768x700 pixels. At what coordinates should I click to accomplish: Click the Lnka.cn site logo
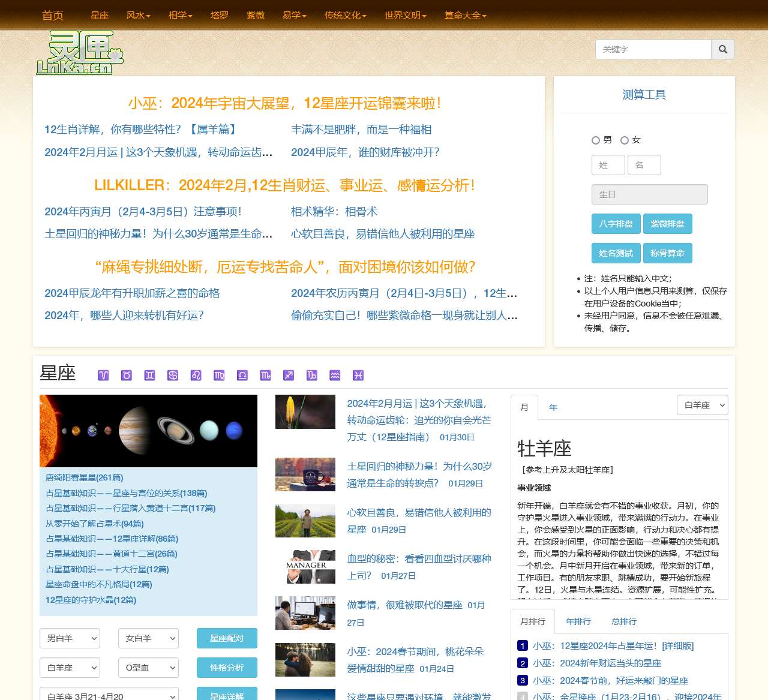coord(80,53)
